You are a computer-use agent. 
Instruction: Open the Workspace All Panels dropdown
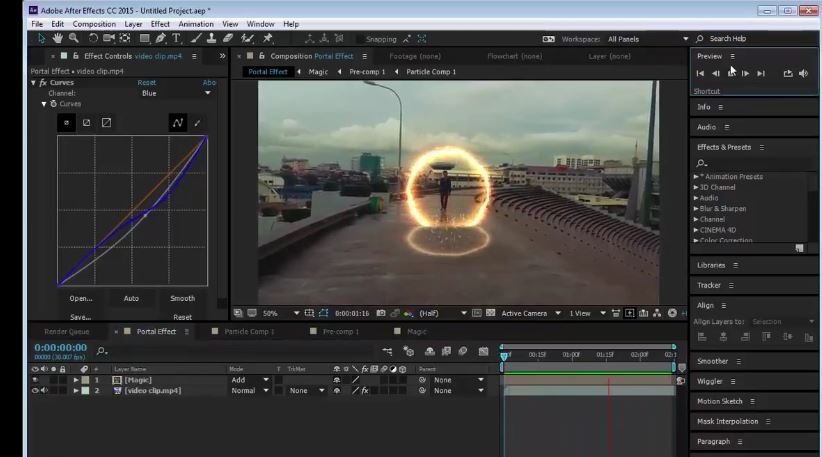(x=648, y=39)
